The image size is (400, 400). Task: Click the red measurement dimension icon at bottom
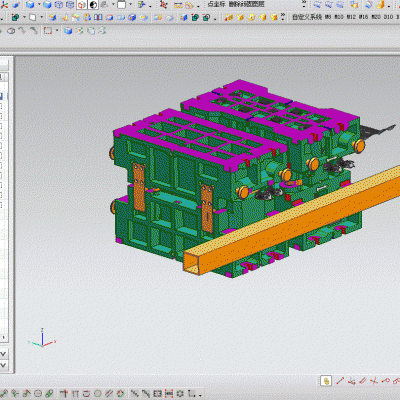(169, 394)
